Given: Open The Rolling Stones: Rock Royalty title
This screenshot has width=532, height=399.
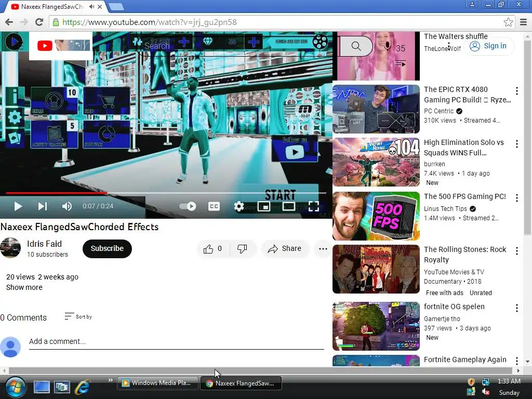Looking at the screenshot, I should tap(465, 255).
